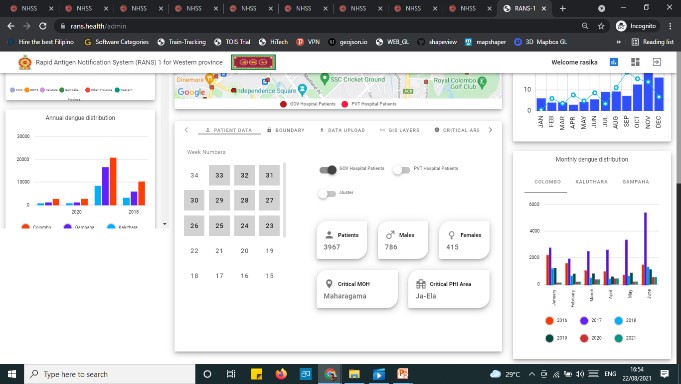Image resolution: width=681 pixels, height=384 pixels.
Task: Expand the bookmarks overflow chevron
Action: tap(618, 42)
